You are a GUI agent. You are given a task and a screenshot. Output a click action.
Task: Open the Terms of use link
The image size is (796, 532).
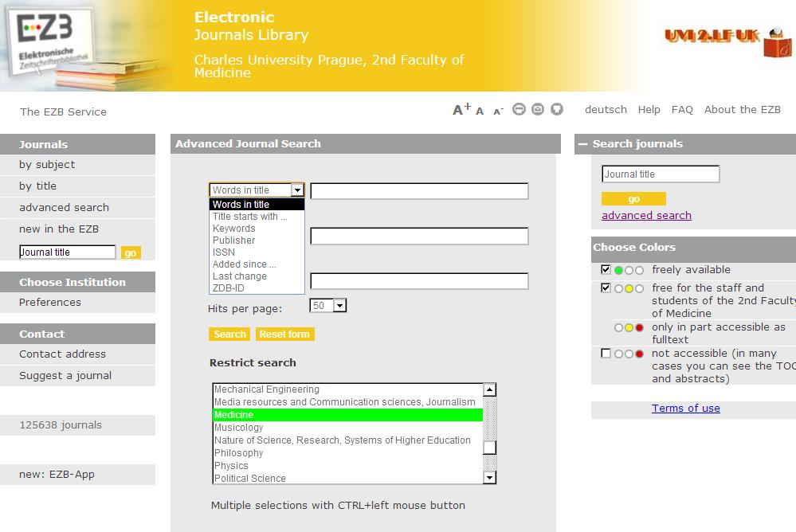(x=686, y=408)
